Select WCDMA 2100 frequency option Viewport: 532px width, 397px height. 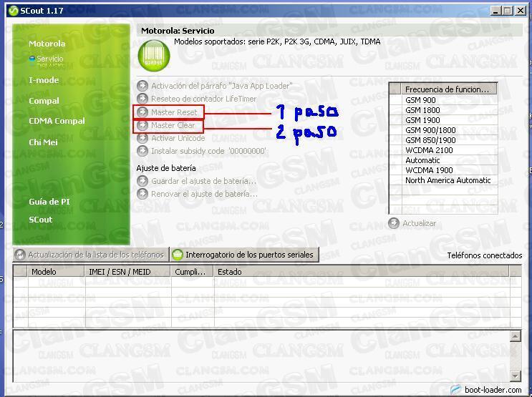[x=429, y=150]
